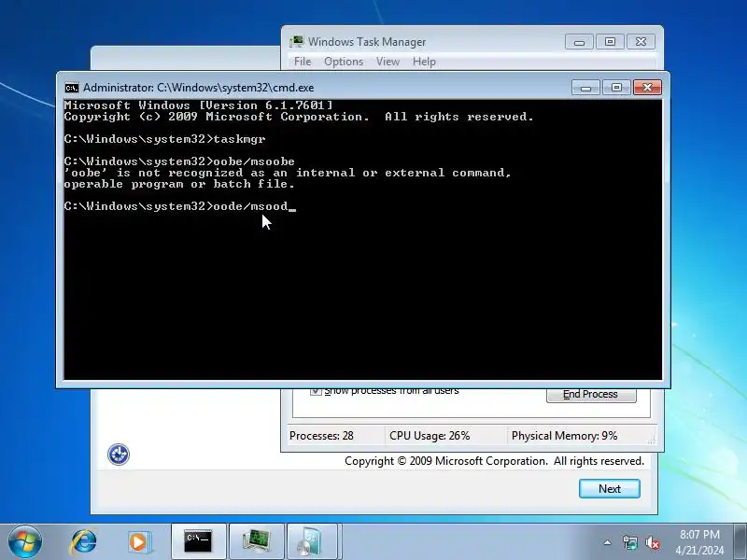Click 'Physical Memory: 9%' status entry
Viewport: 747px width, 560px height.
pos(565,436)
